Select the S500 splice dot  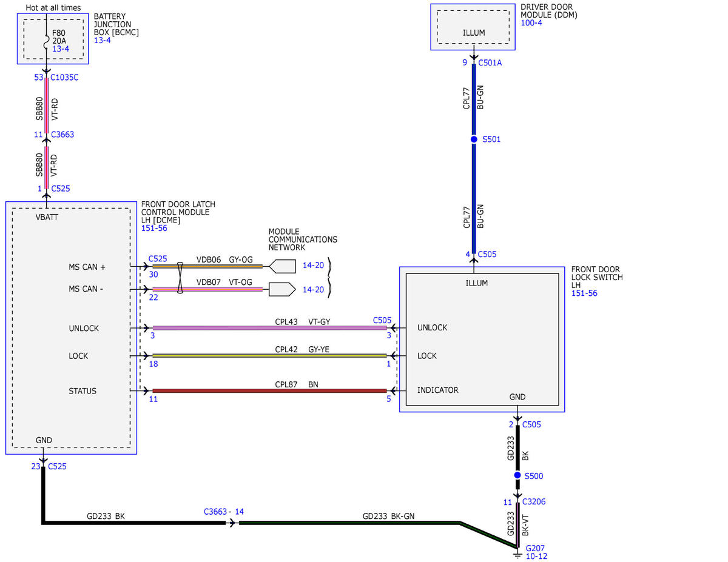coord(517,475)
